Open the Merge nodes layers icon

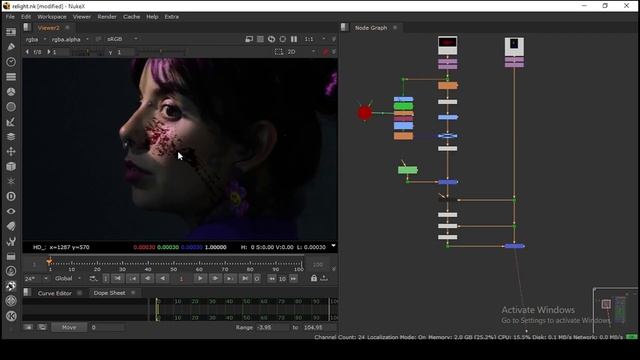[11, 137]
